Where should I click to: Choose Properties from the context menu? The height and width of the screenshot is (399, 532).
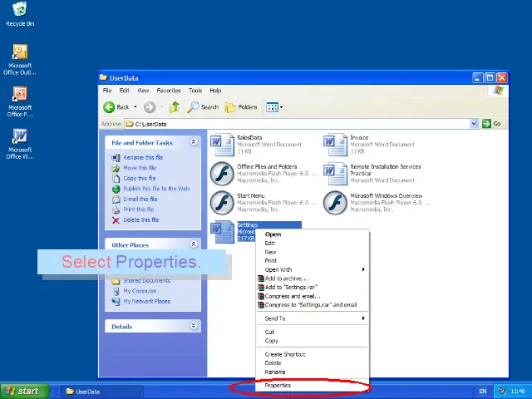[x=278, y=386]
